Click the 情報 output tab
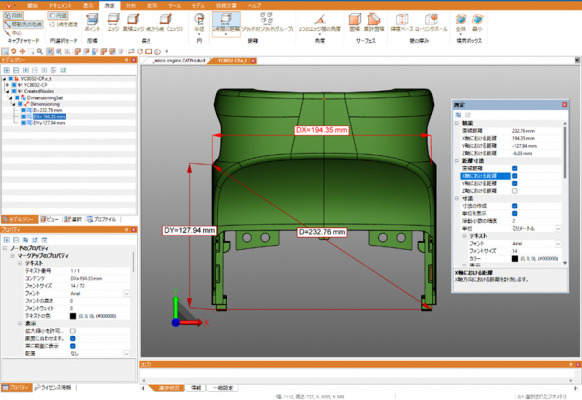This screenshot has height=400, width=582. pos(196,388)
